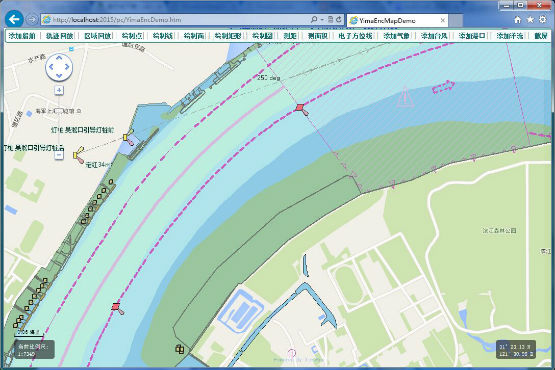Viewport: 555px width, 370px height.
Task: Select the 添加船舶 toolbar item
Action: pyautogui.click(x=22, y=36)
